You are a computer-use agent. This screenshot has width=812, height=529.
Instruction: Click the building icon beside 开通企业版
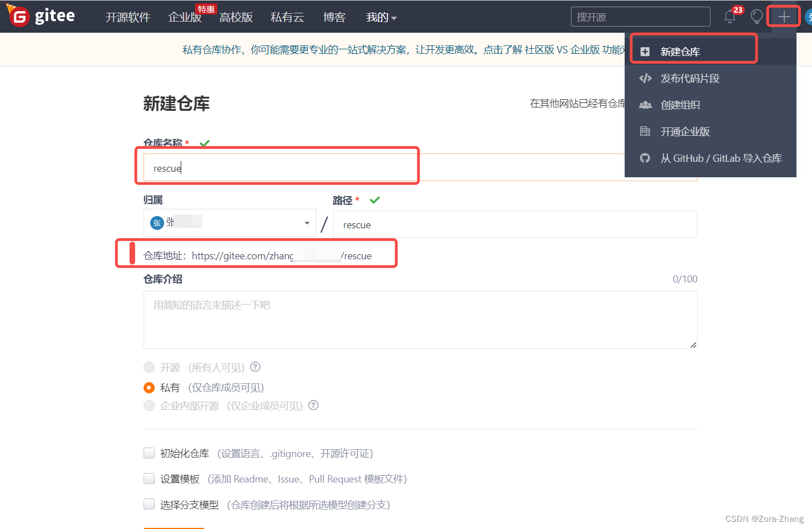pos(645,131)
